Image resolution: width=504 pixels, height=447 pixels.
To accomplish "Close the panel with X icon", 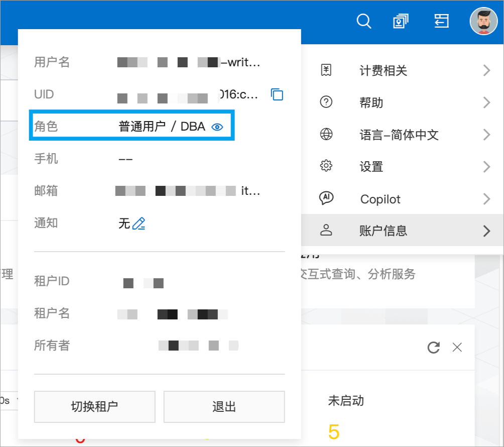I will [x=457, y=348].
